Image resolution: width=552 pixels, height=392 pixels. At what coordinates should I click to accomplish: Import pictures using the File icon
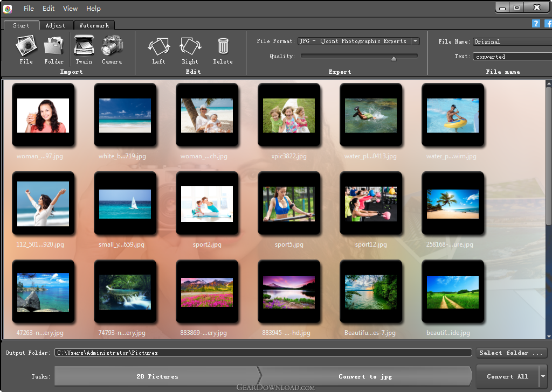(x=26, y=50)
